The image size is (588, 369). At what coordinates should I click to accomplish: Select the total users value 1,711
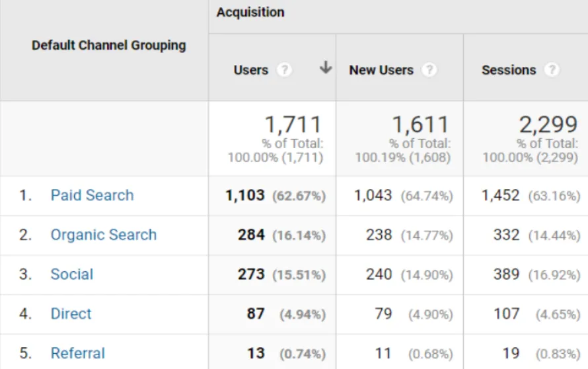pyautogui.click(x=293, y=124)
